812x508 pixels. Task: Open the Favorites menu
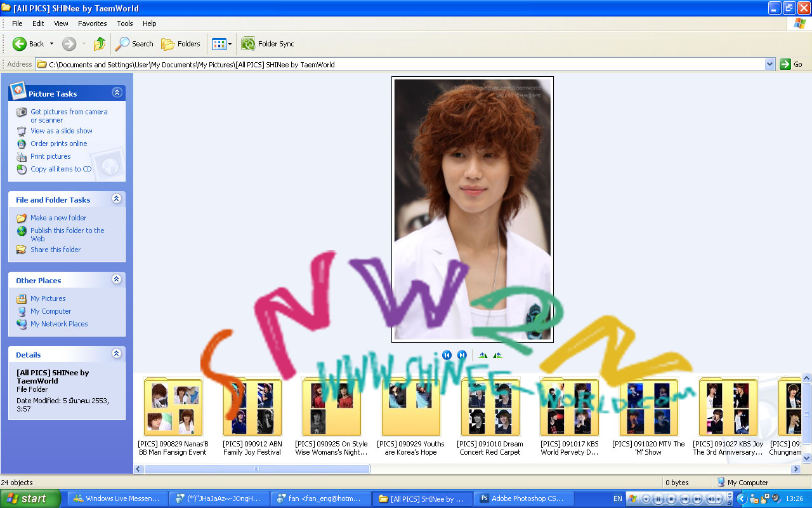(x=93, y=23)
